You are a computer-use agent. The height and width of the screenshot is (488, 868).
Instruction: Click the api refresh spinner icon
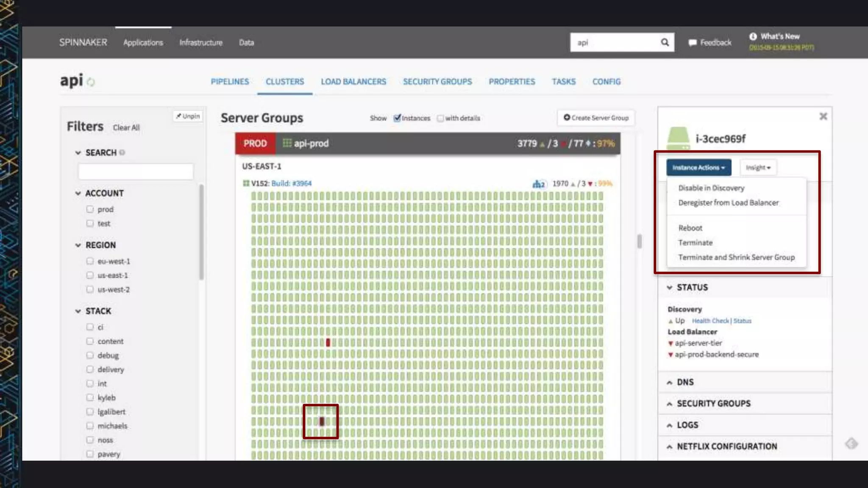[x=91, y=82]
